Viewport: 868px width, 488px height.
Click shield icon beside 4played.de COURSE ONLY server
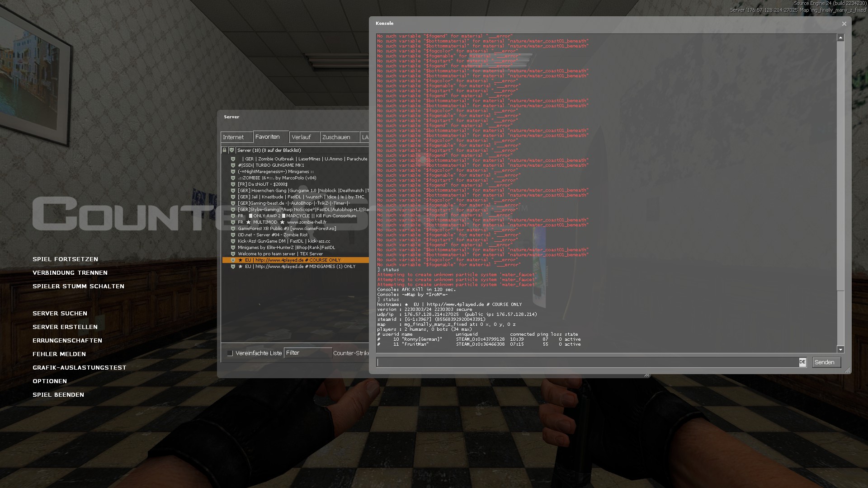pyautogui.click(x=233, y=260)
